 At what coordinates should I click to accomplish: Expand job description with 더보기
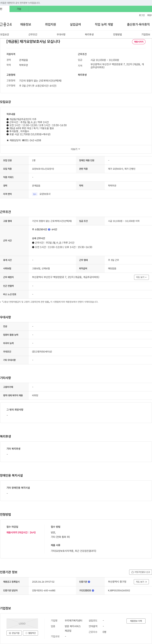click(x=76, y=149)
